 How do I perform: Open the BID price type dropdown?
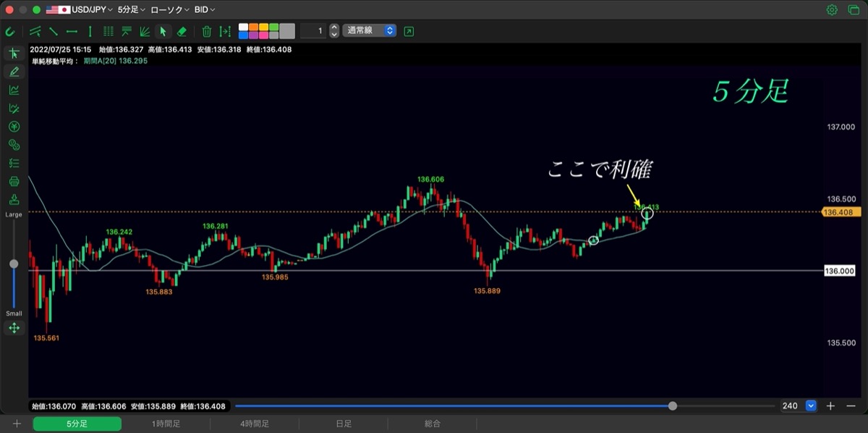click(205, 10)
